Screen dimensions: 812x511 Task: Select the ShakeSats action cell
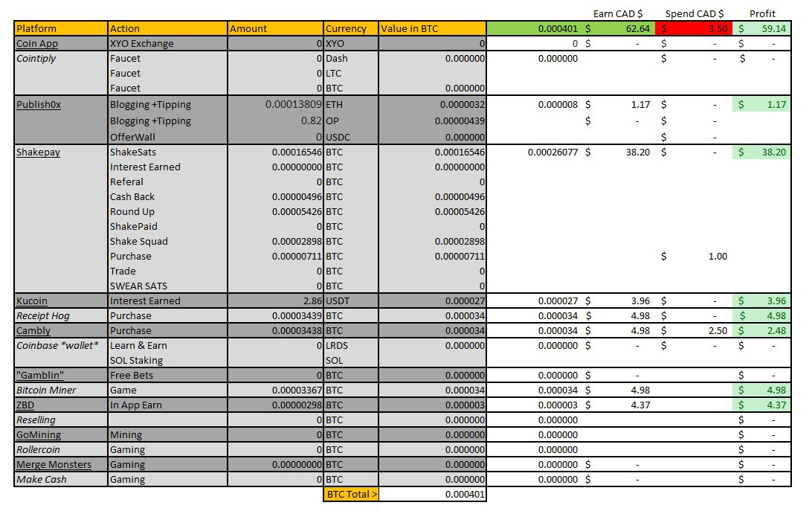coord(168,152)
